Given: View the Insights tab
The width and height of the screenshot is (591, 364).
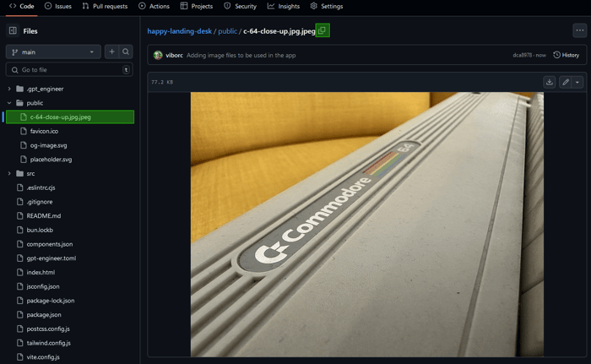Looking at the screenshot, I should 284,7.
